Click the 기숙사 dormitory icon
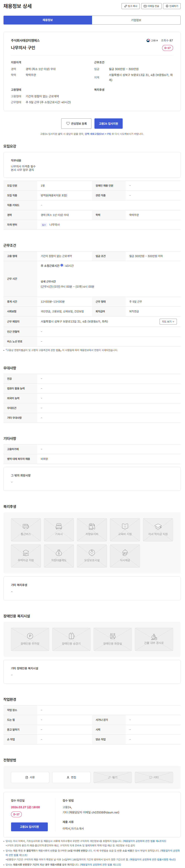 (x=59, y=526)
